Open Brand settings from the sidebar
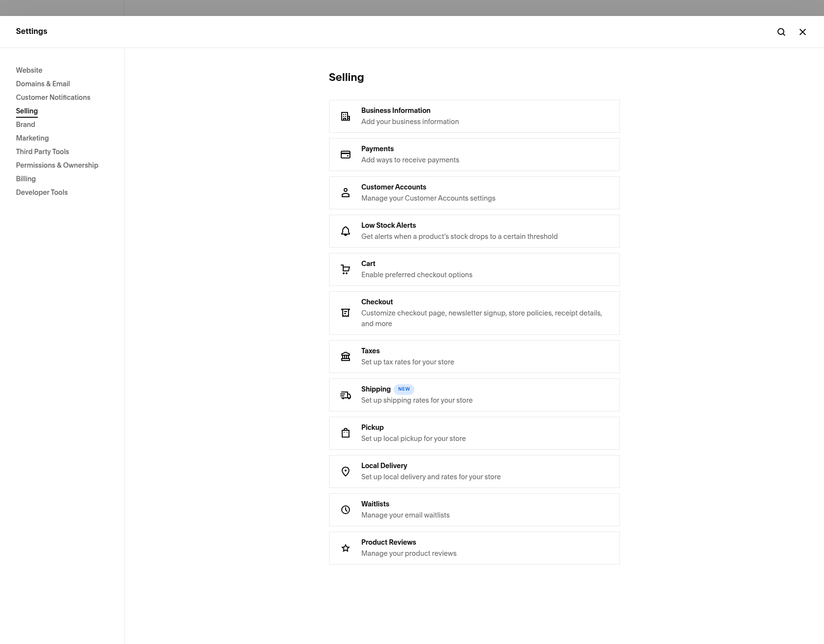The image size is (824, 644). tap(25, 125)
